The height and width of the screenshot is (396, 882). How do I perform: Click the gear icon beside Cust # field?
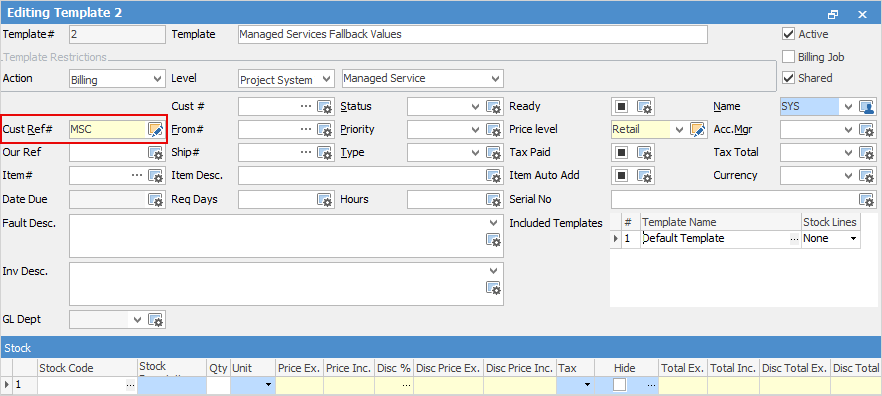(x=325, y=107)
